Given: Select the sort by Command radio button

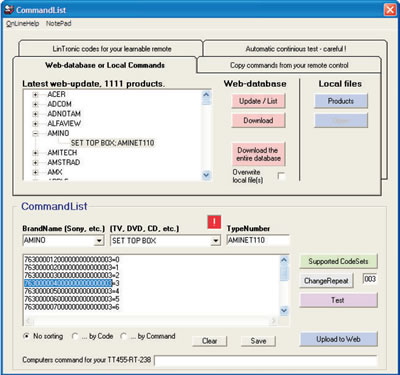Looking at the screenshot, I should click(124, 336).
